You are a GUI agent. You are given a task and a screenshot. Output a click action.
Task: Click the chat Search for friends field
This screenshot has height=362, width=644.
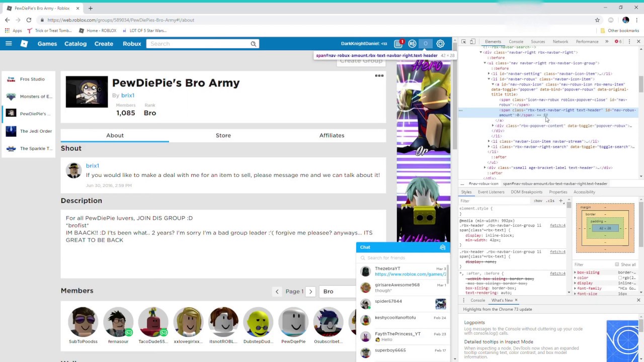pyautogui.click(x=403, y=258)
